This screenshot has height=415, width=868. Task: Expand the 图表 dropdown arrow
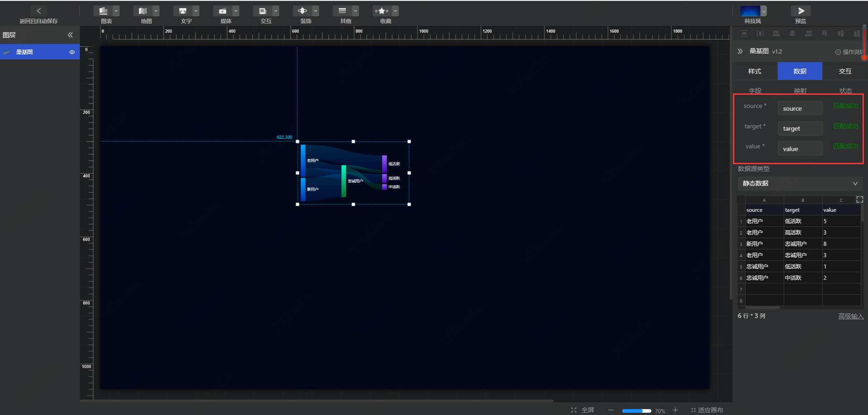click(x=116, y=11)
